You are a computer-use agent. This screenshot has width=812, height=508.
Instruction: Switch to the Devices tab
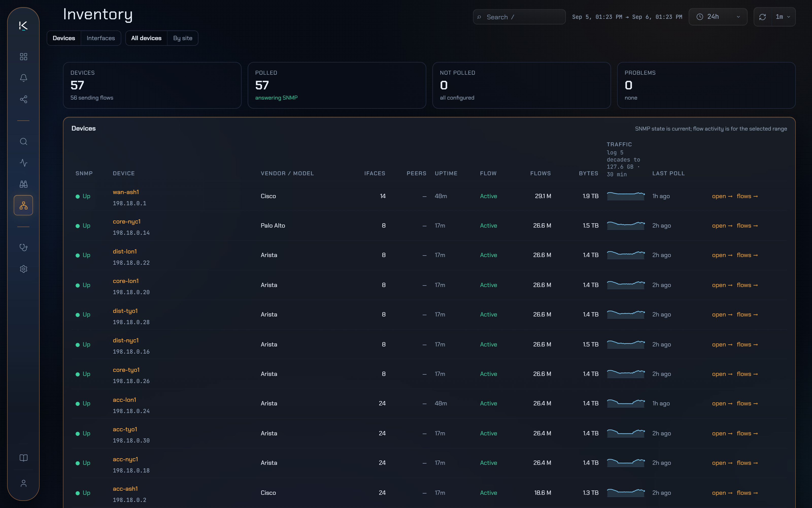click(x=64, y=38)
